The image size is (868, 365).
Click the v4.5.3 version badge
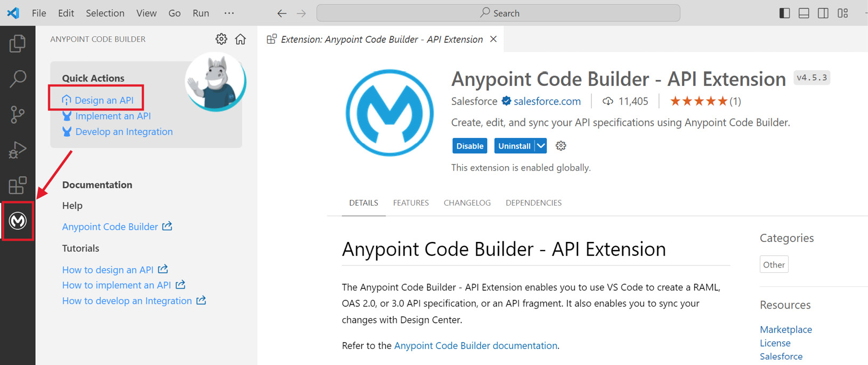(812, 78)
